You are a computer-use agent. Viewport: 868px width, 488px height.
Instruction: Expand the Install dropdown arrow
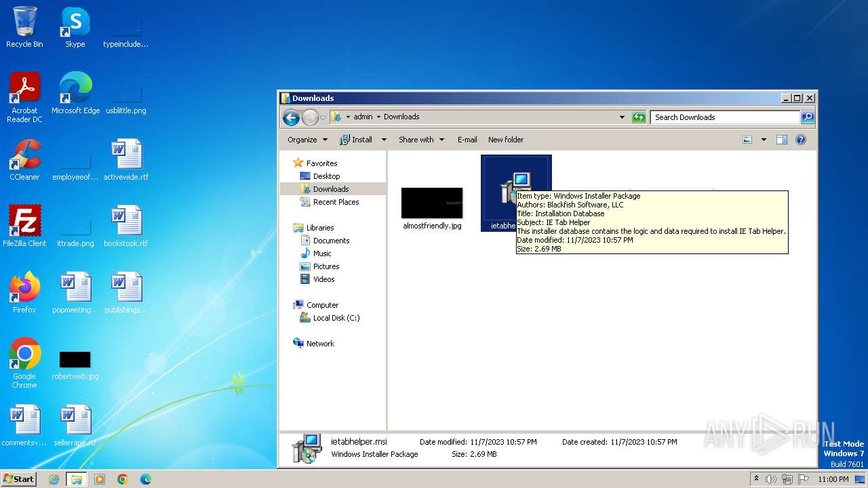(x=384, y=140)
